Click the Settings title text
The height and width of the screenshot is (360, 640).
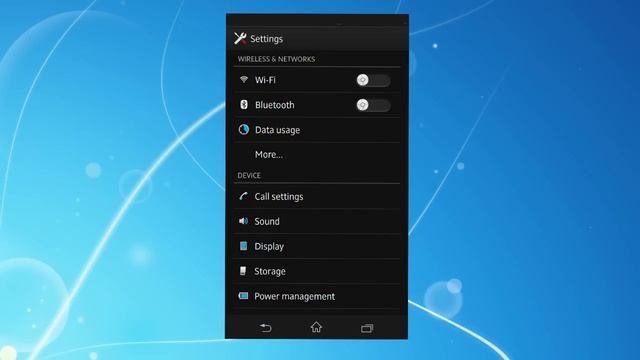point(267,39)
